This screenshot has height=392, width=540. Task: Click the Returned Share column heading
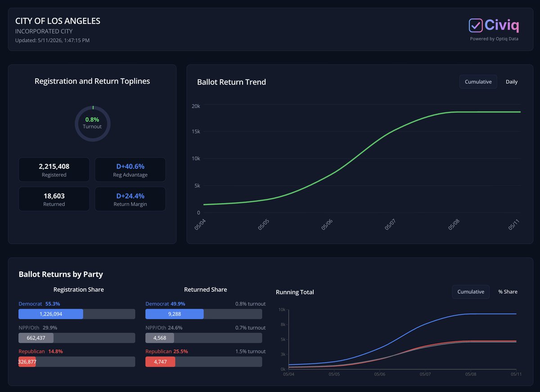point(206,290)
